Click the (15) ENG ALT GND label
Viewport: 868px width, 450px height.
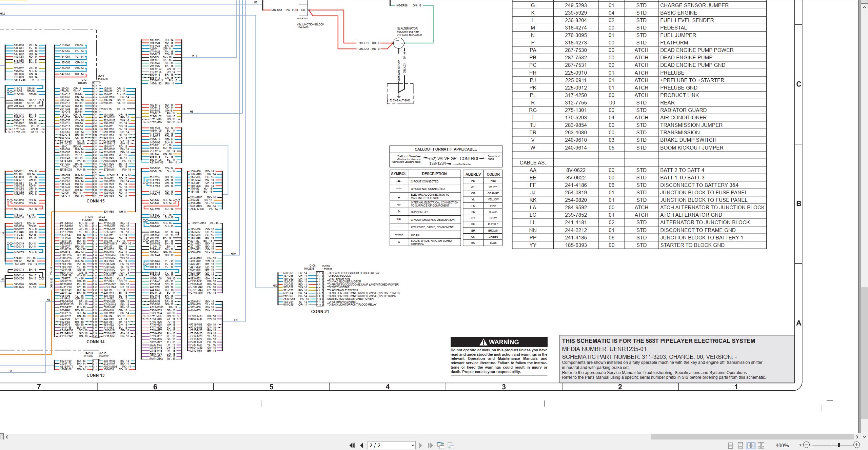(x=399, y=100)
